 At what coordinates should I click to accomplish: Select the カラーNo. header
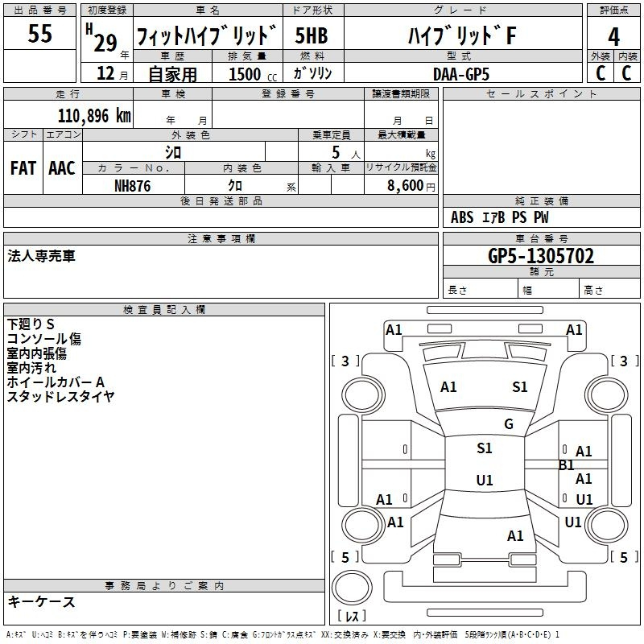coord(133,167)
